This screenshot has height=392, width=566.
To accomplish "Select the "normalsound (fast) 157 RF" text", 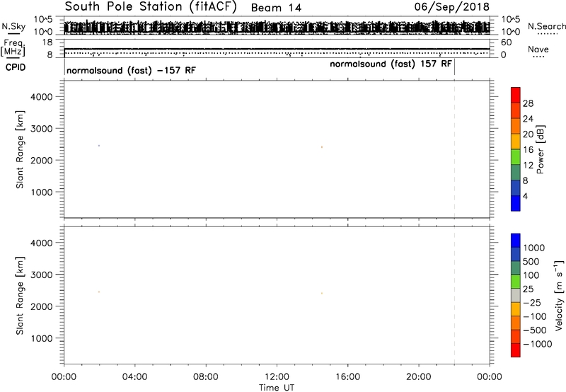I will pyautogui.click(x=391, y=64).
